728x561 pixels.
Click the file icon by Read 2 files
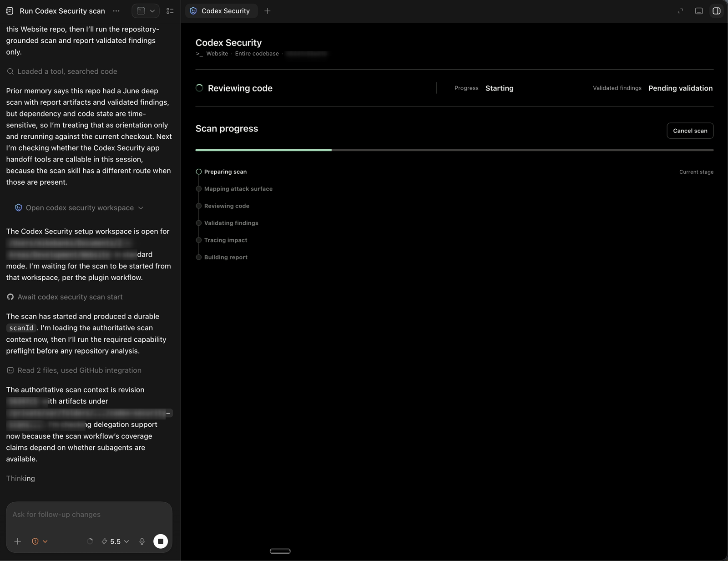(10, 370)
